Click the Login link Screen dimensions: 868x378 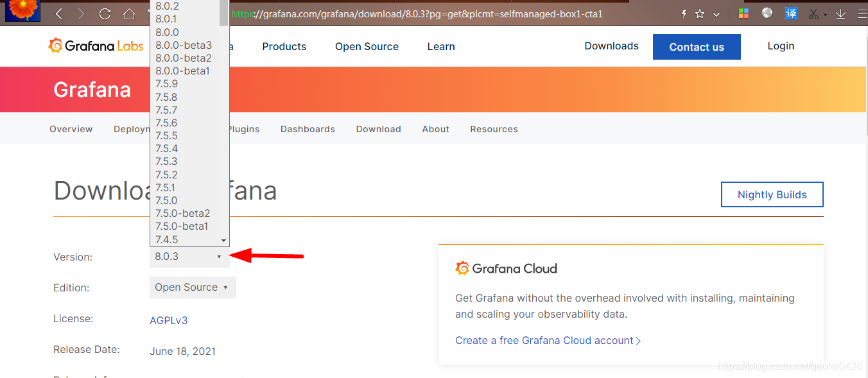(x=781, y=46)
